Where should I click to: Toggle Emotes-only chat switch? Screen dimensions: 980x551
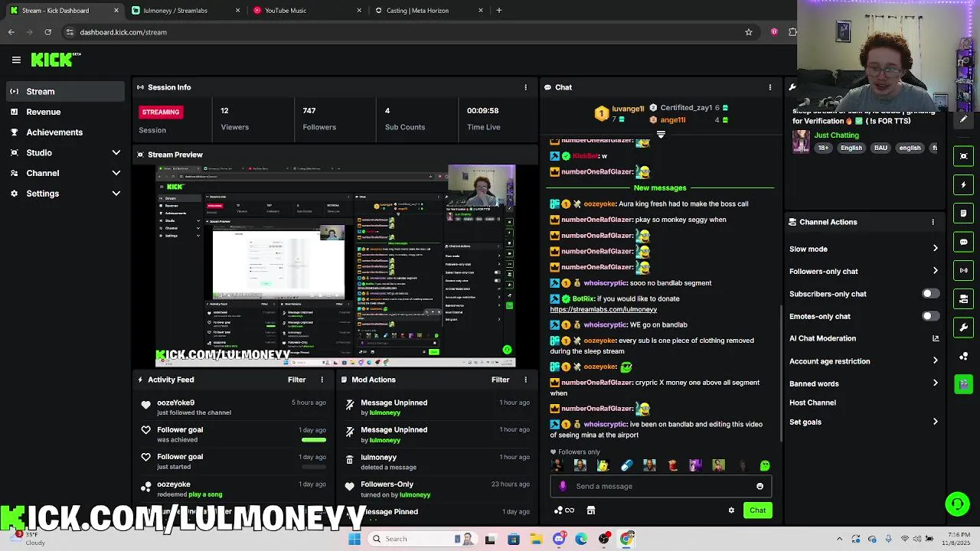coord(930,316)
